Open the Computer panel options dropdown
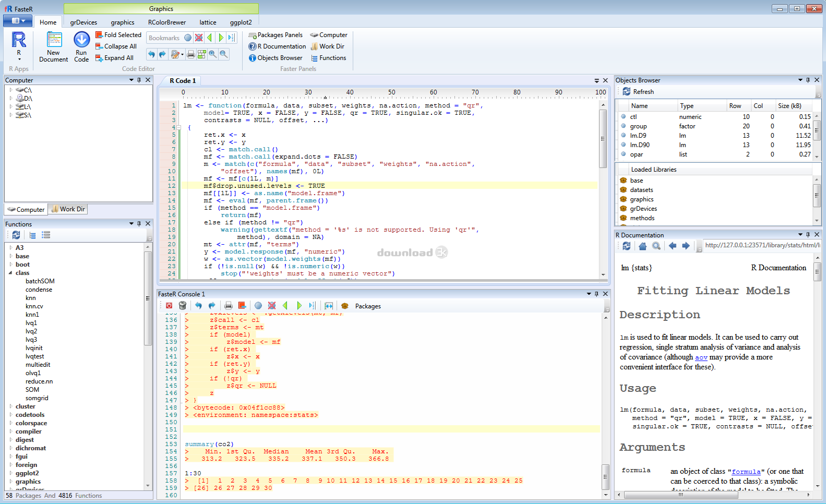 131,80
